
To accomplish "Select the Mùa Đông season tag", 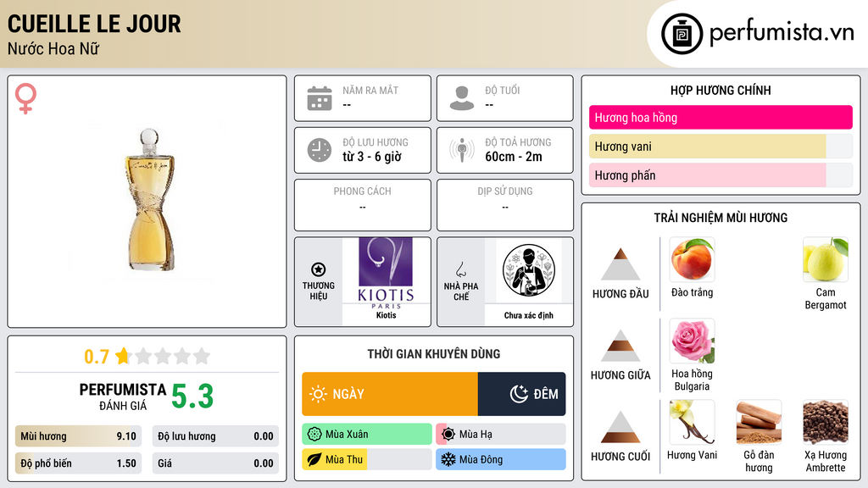I will pos(501,459).
